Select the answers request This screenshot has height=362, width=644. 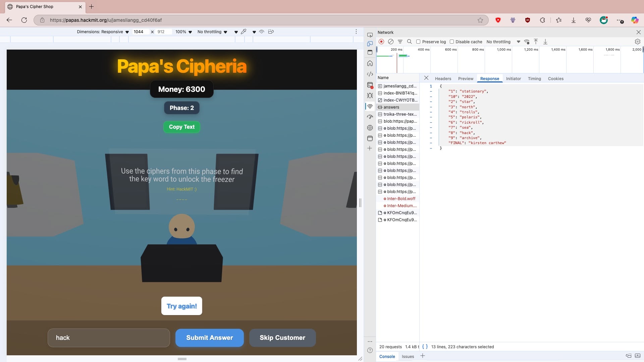coord(398,107)
